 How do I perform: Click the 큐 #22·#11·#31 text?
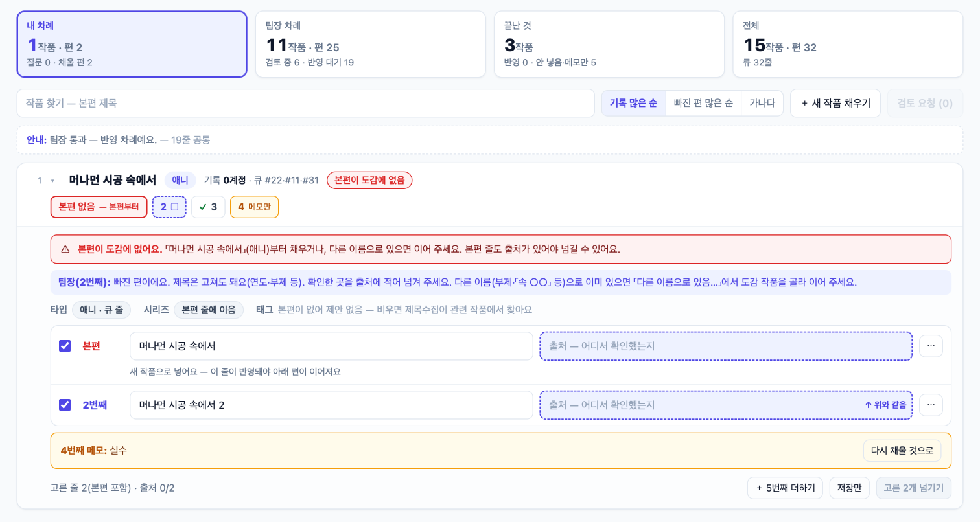[x=286, y=180]
